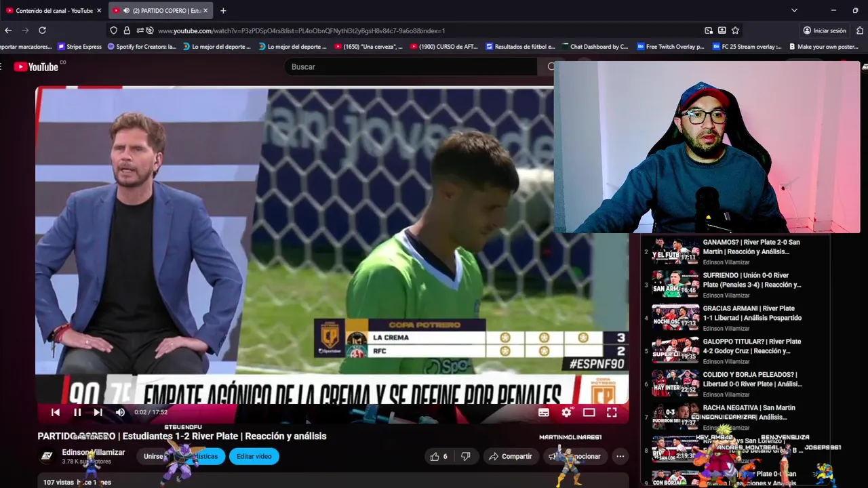Screen dimensions: 868x488
Task: Open the Spotify for Creators bookmark
Action: click(142, 47)
